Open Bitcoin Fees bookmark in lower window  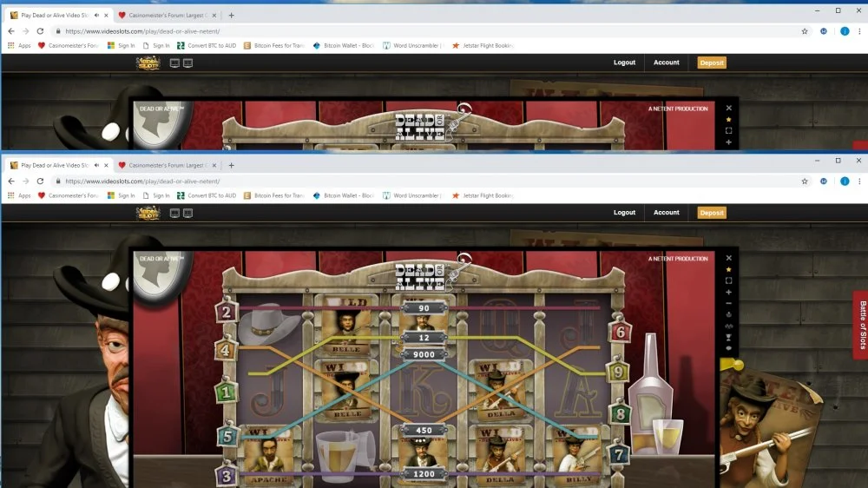274,195
